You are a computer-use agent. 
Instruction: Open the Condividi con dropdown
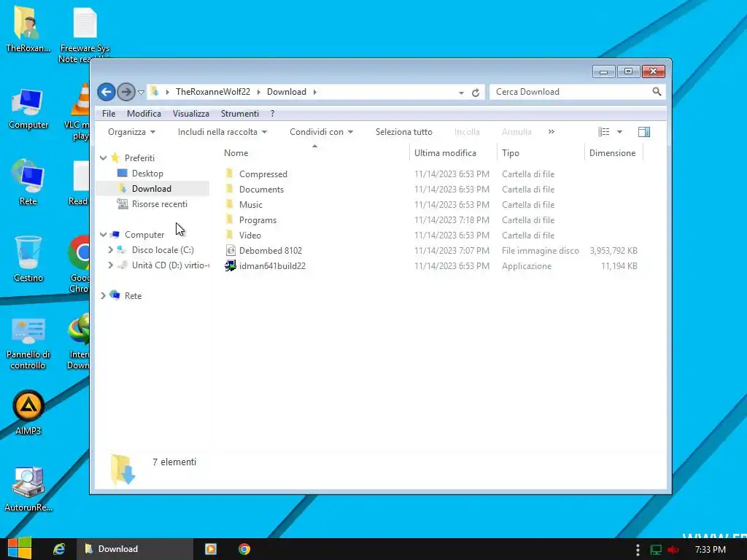[x=321, y=132]
